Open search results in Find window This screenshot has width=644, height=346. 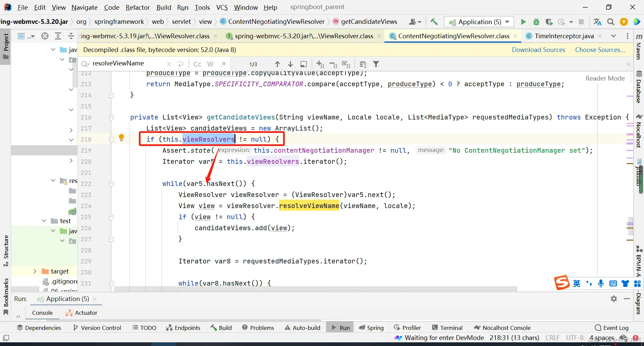[304, 64]
